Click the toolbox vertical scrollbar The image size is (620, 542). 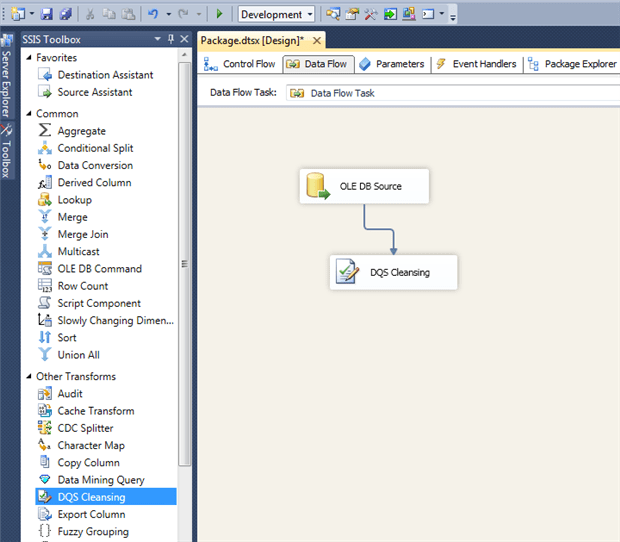point(184,263)
